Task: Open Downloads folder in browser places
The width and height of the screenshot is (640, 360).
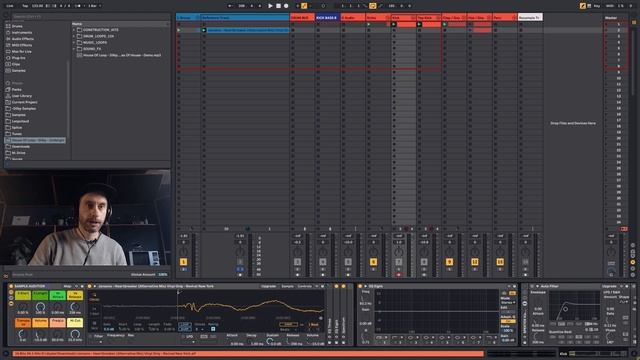Action: pyautogui.click(x=20, y=147)
